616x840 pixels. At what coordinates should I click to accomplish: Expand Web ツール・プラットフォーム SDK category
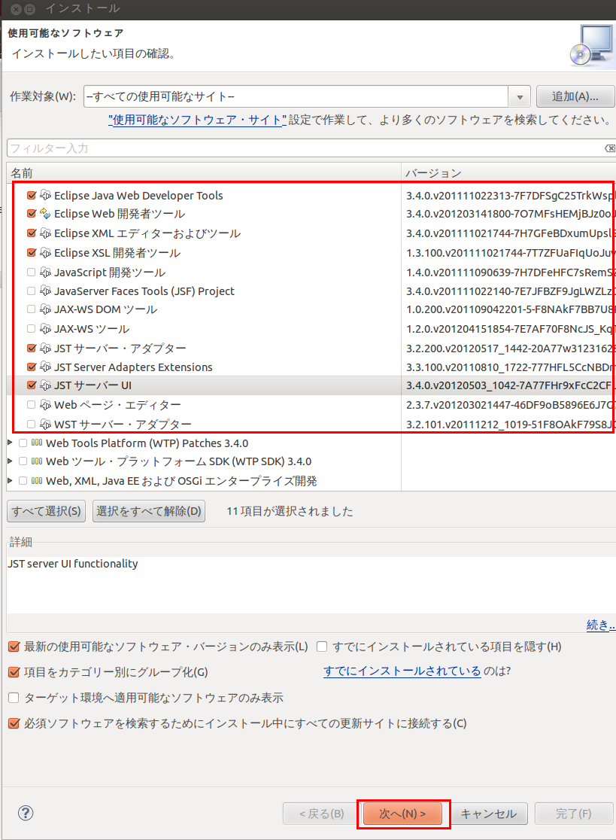pos(11,461)
